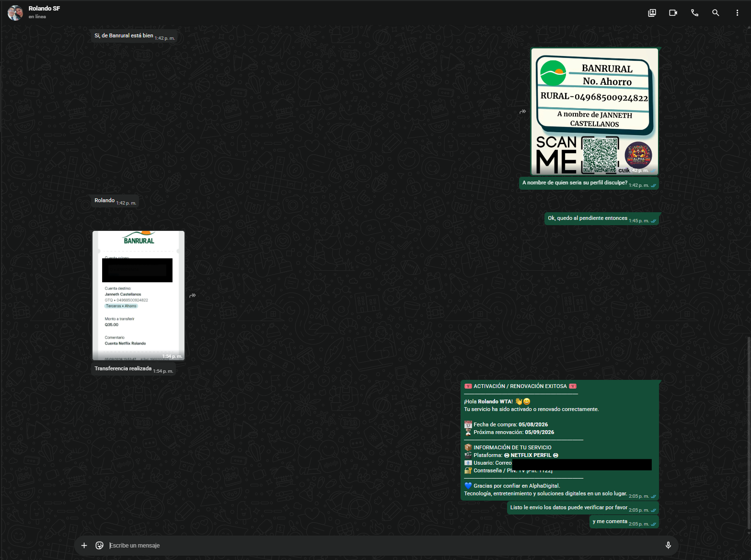The height and width of the screenshot is (560, 751).
Task: Search within this chat
Action: point(716,13)
